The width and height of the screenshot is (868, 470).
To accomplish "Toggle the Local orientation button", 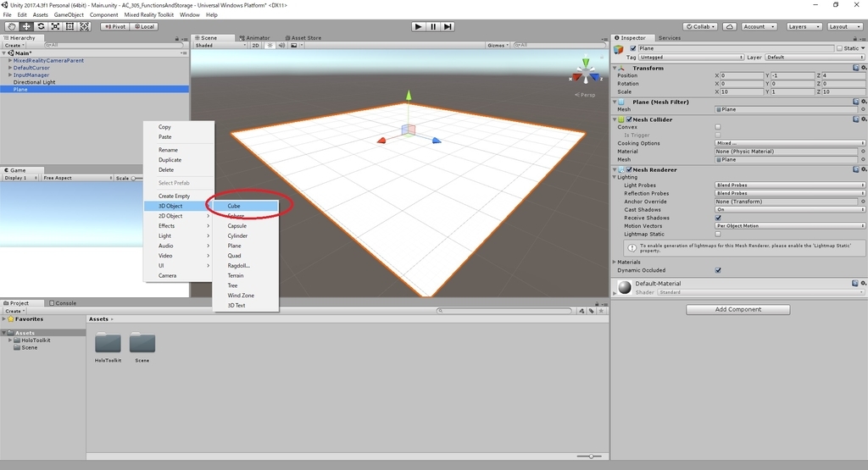I will [144, 26].
